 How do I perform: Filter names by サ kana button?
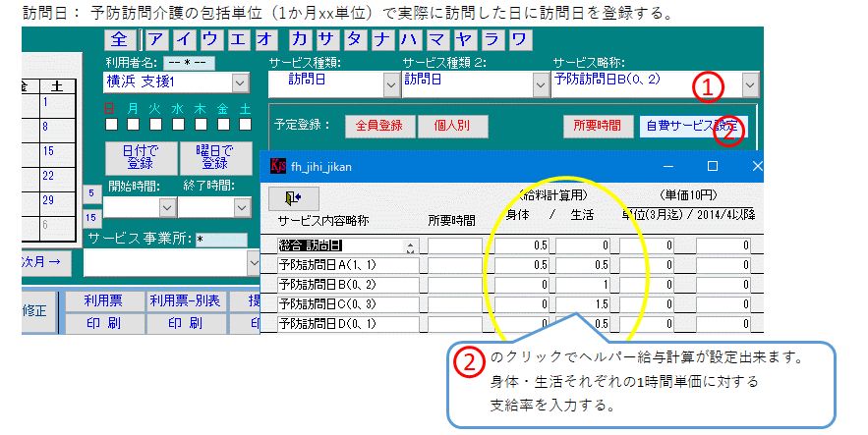pyautogui.click(x=328, y=40)
